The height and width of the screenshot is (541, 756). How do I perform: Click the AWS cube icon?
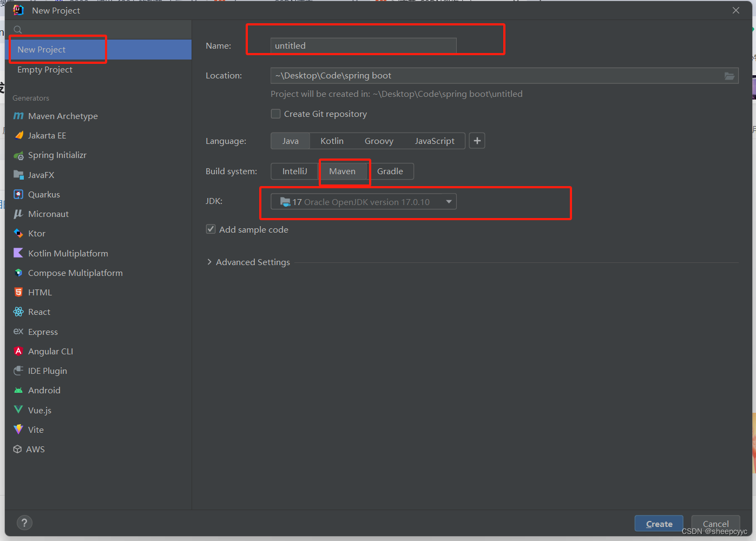click(x=17, y=449)
